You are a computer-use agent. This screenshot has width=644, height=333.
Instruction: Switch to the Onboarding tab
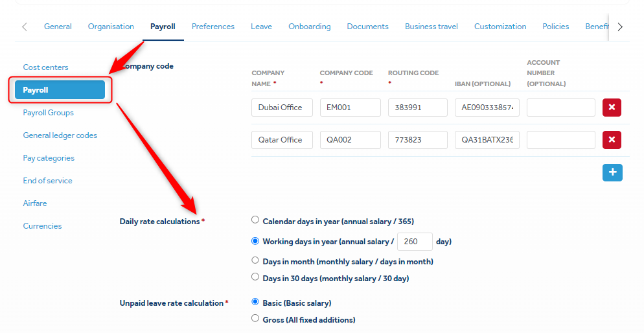click(310, 27)
